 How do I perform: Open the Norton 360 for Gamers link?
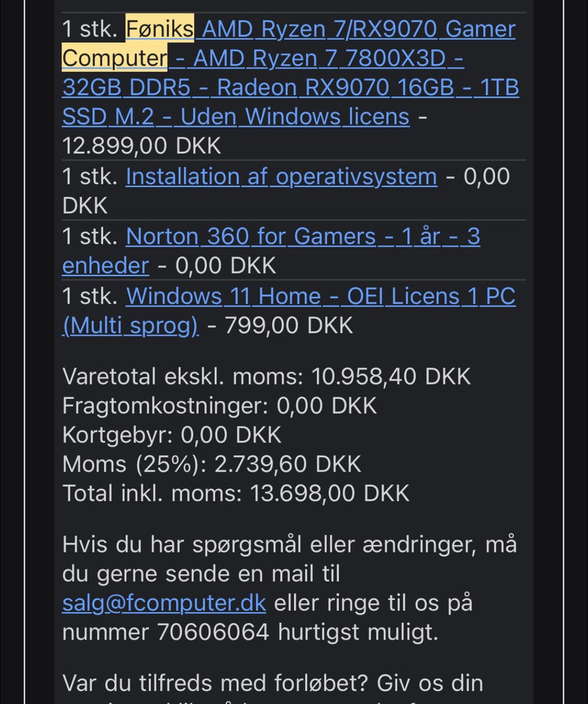coord(303,236)
